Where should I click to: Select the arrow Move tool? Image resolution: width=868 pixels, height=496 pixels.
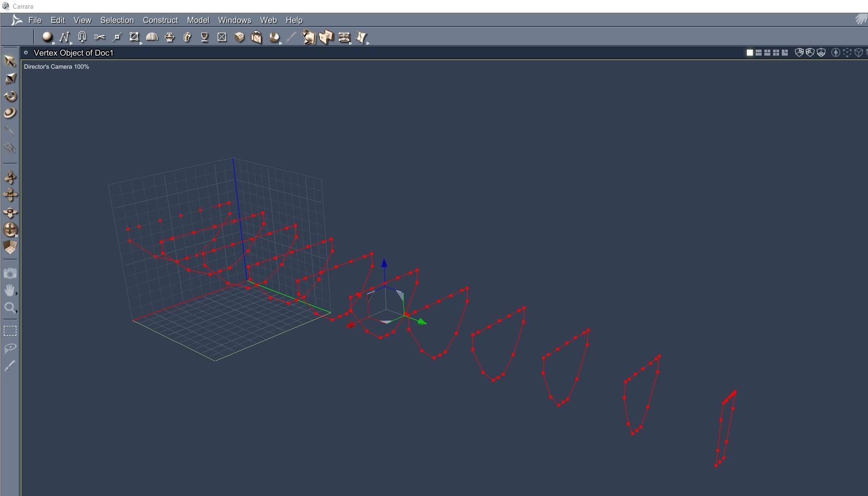pos(10,61)
